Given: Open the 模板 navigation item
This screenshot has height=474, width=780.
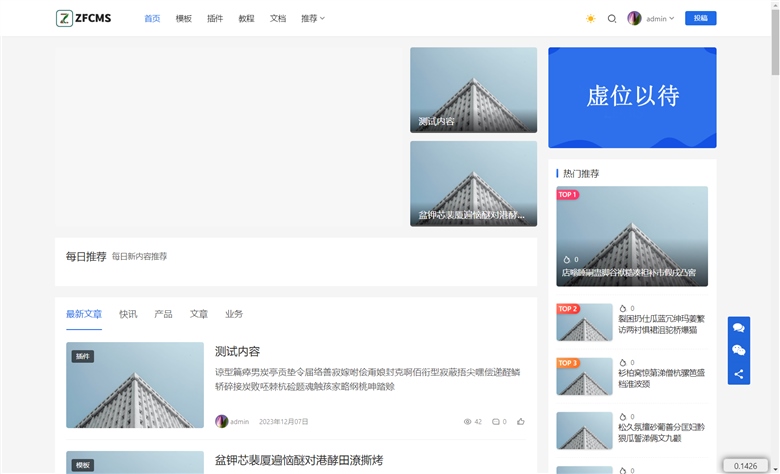Looking at the screenshot, I should pyautogui.click(x=184, y=18).
